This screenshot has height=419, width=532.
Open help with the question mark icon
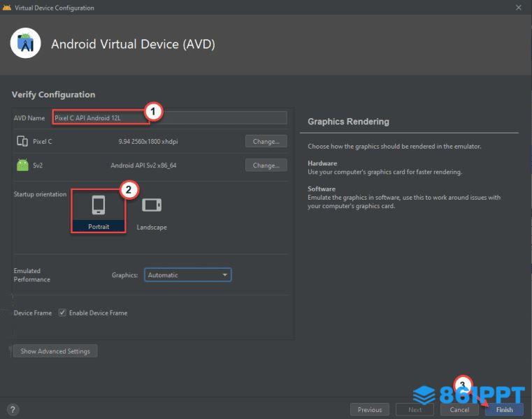(x=13, y=409)
